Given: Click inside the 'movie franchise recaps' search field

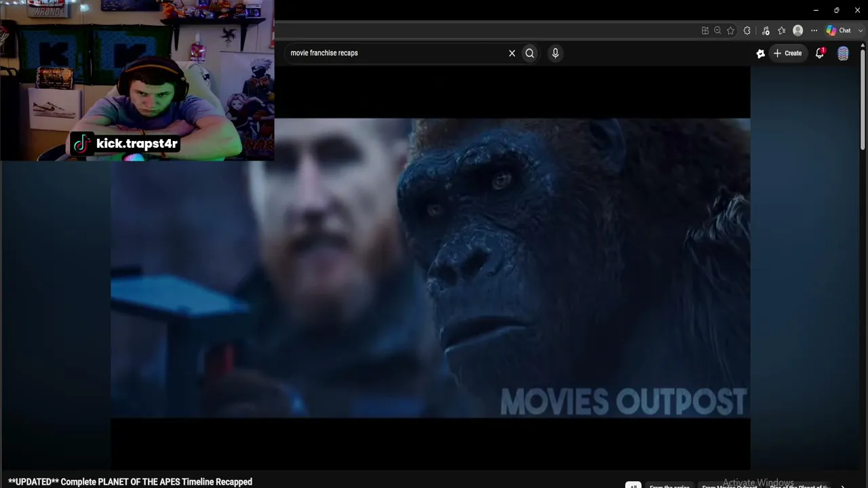Looking at the screenshot, I should point(397,53).
